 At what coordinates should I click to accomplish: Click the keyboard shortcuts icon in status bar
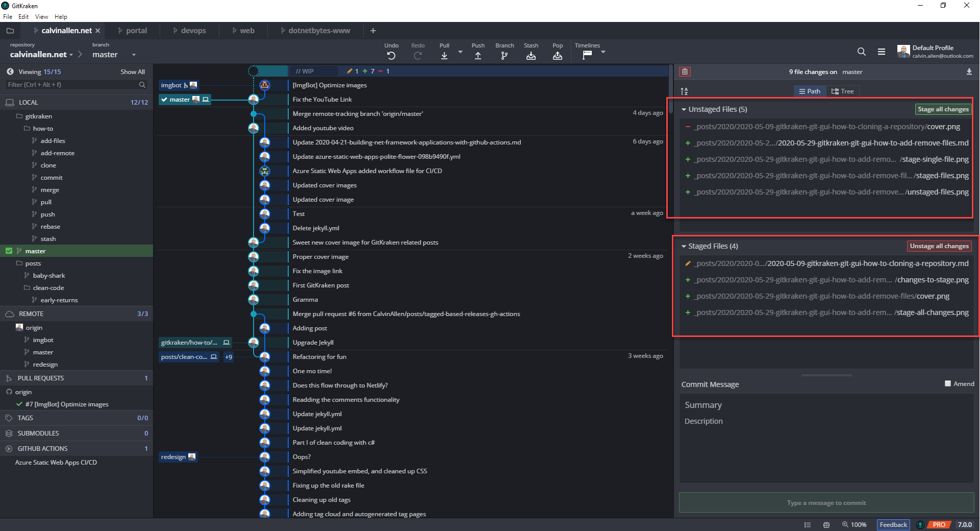(x=826, y=524)
